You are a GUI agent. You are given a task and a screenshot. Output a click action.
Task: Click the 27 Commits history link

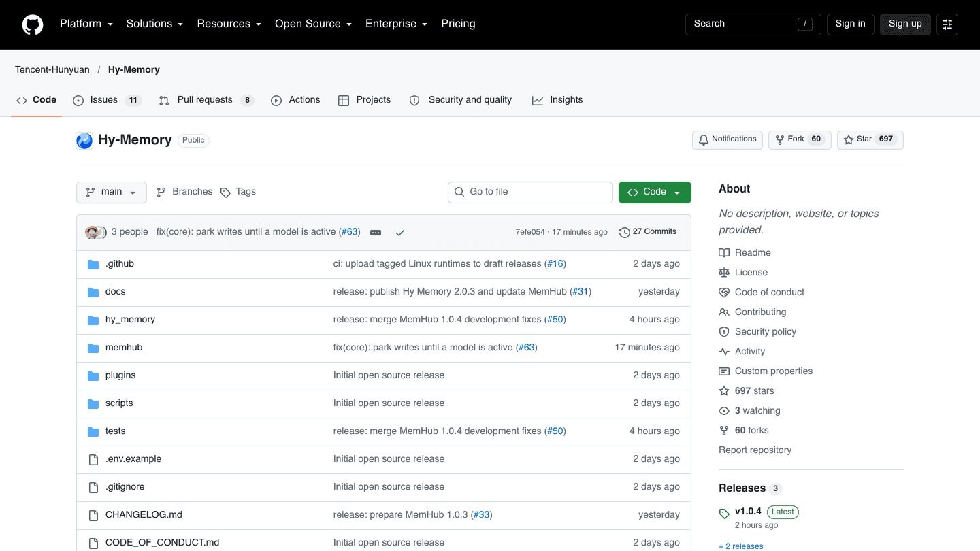[x=648, y=232]
